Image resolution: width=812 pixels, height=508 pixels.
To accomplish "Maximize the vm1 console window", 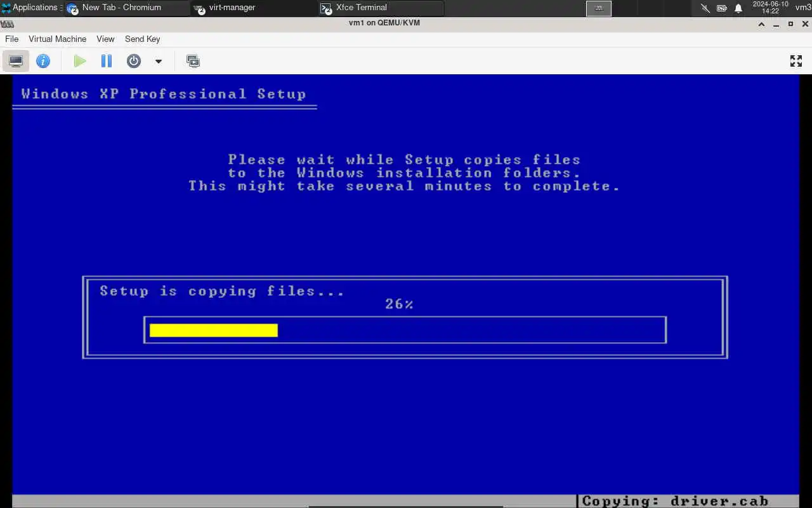I will click(x=790, y=23).
